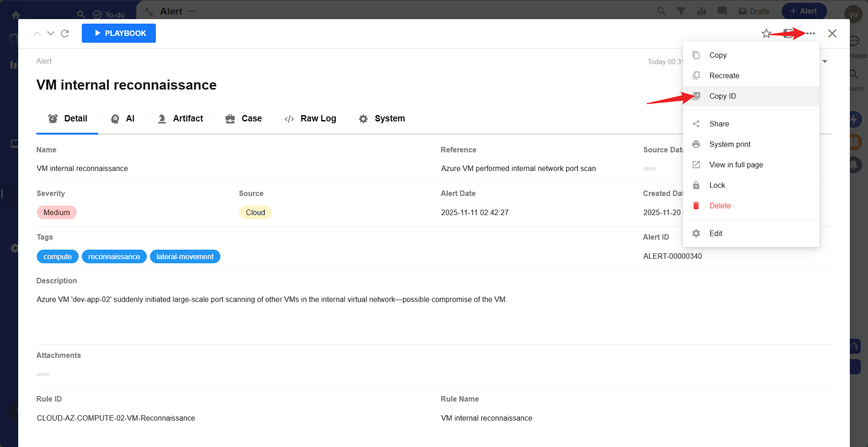Choose Copy ID from the menu
The width and height of the screenshot is (868, 447).
[x=722, y=96]
